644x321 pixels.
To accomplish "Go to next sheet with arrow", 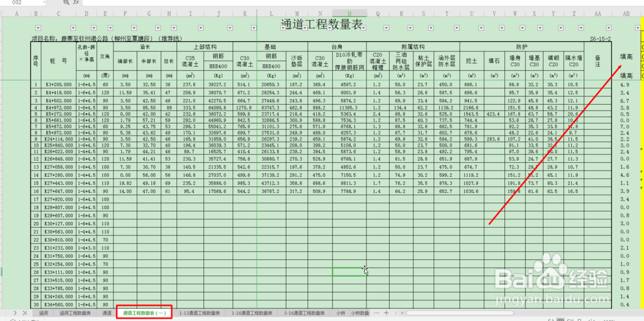I will click(x=15, y=313).
